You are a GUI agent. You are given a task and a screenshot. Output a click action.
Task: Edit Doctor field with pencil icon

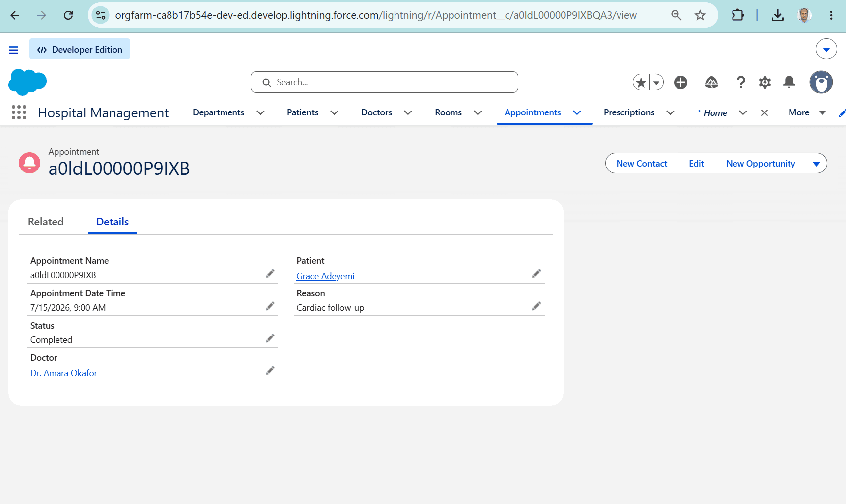point(270,371)
